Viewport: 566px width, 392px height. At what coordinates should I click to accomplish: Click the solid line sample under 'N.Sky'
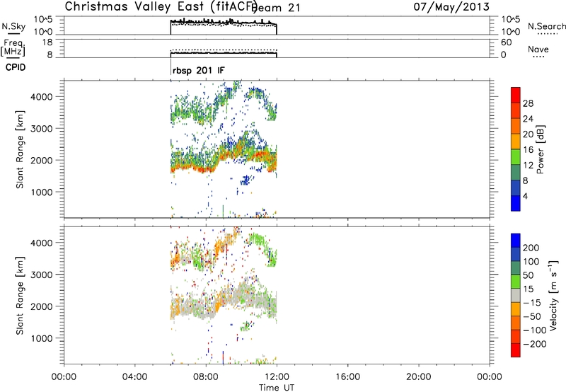[x=13, y=34]
